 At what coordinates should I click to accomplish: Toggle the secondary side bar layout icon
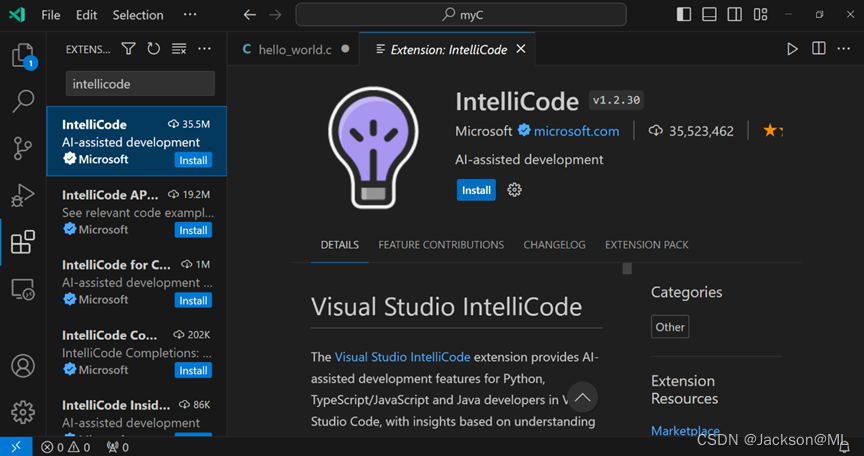pyautogui.click(x=735, y=15)
